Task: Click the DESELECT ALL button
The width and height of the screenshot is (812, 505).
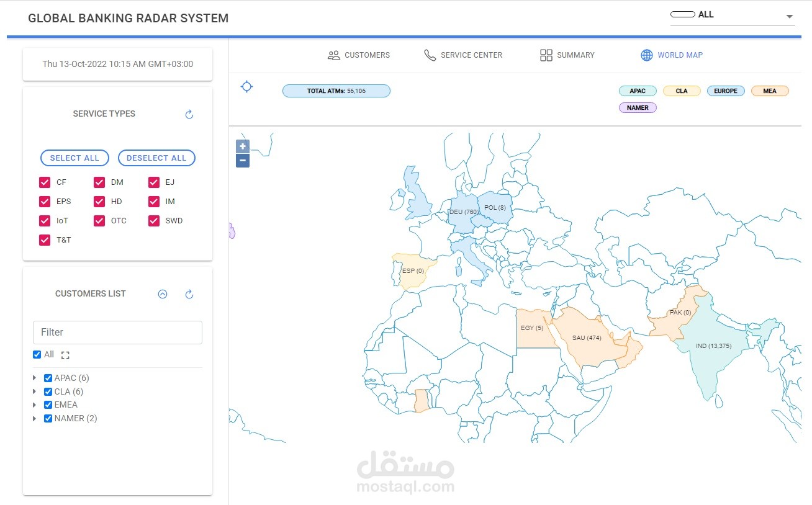Action: pos(156,158)
